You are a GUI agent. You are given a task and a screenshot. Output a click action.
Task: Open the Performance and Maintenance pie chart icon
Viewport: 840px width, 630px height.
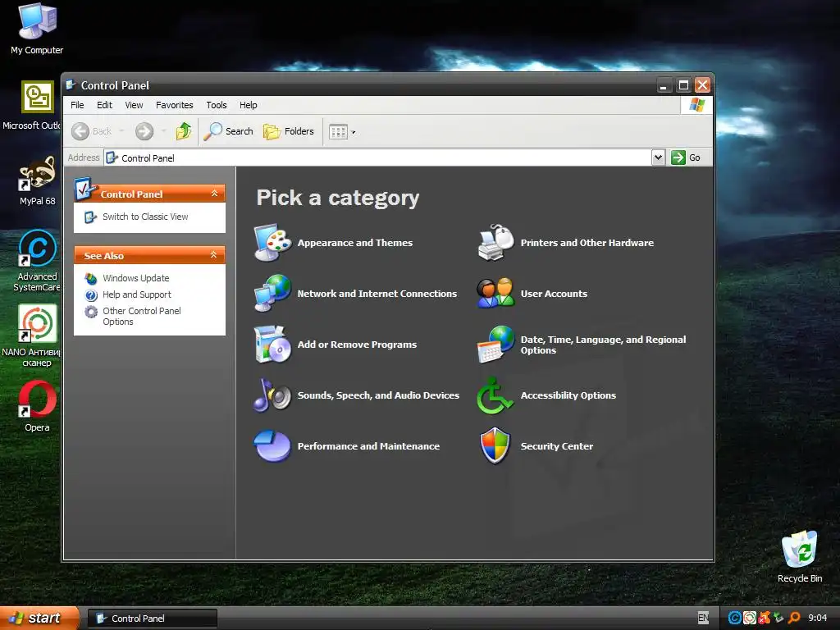272,445
